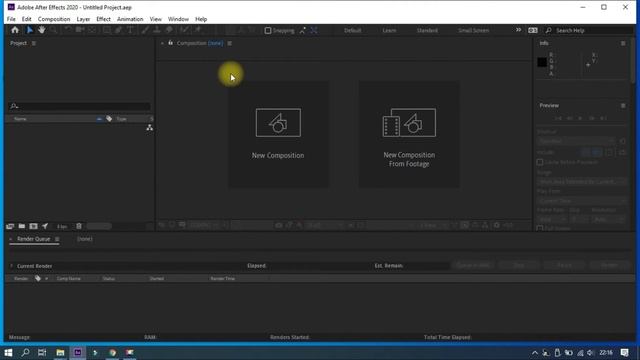Delete selected project items with trash icon
The width and height of the screenshot is (640, 360).
point(79,226)
